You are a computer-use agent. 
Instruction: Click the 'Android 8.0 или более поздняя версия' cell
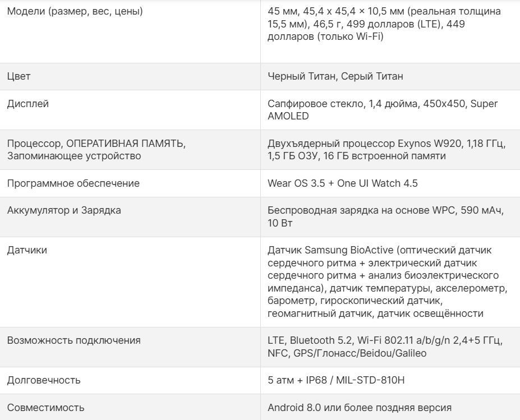pyautogui.click(x=360, y=408)
